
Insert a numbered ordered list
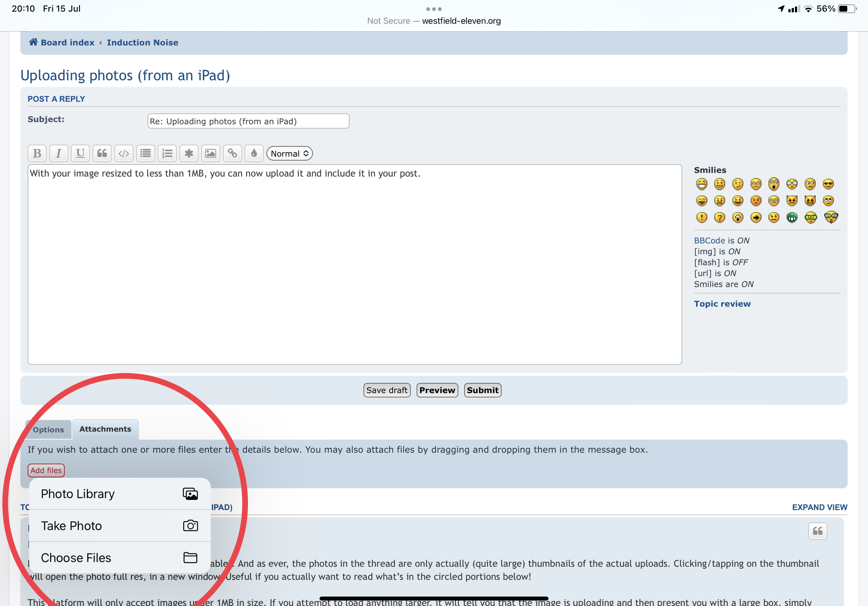(x=167, y=153)
